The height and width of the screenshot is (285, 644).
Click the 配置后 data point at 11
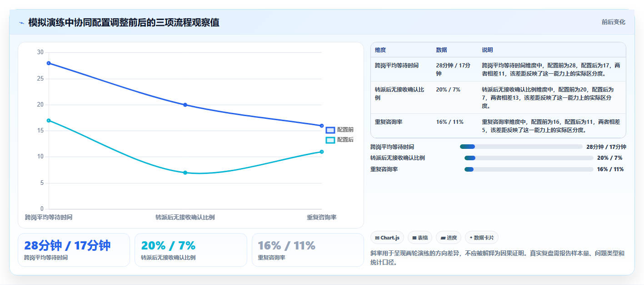pyautogui.click(x=321, y=152)
